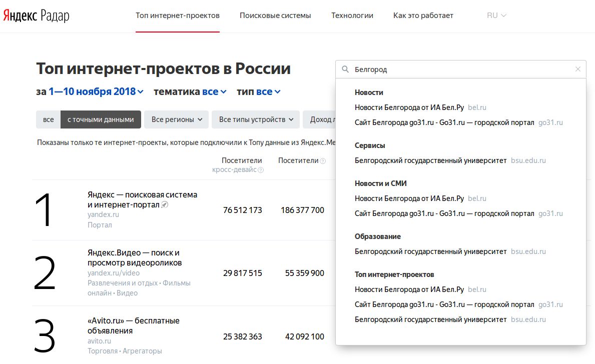Open the Все типы устройств dropdown

pos(256,119)
